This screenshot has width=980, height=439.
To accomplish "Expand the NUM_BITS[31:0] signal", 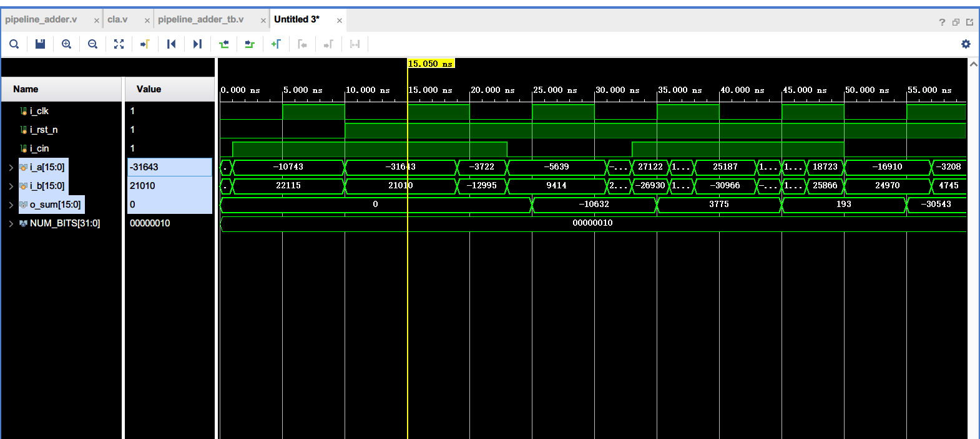I will (x=11, y=223).
